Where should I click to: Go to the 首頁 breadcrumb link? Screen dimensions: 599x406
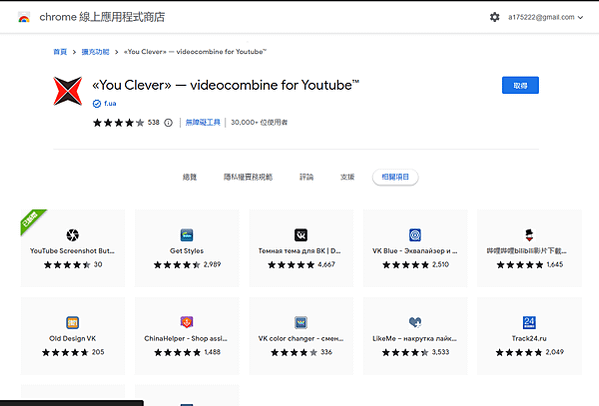coord(60,52)
